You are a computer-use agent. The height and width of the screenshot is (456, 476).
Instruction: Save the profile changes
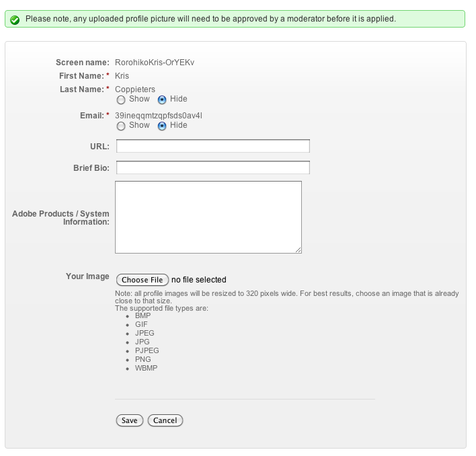[130, 420]
